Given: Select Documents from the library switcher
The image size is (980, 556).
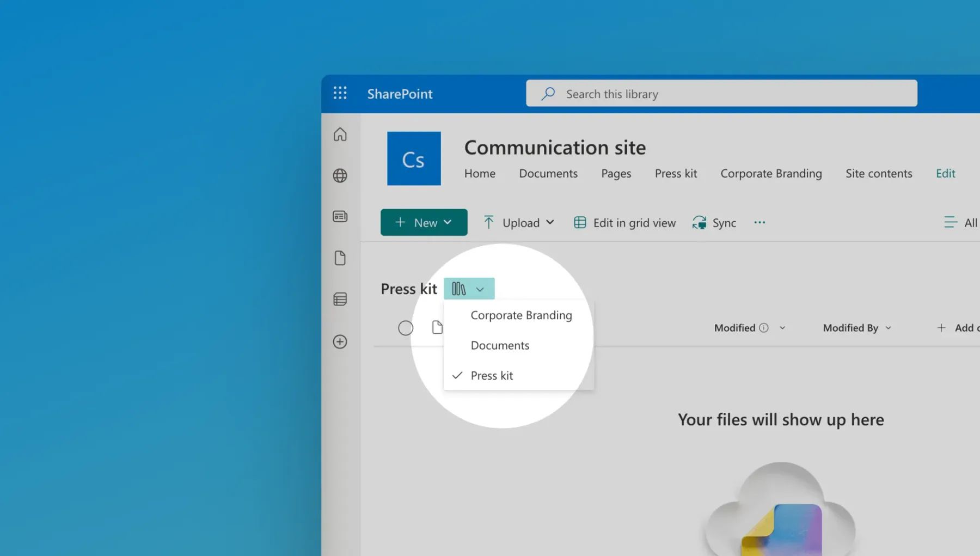Looking at the screenshot, I should pos(499,345).
